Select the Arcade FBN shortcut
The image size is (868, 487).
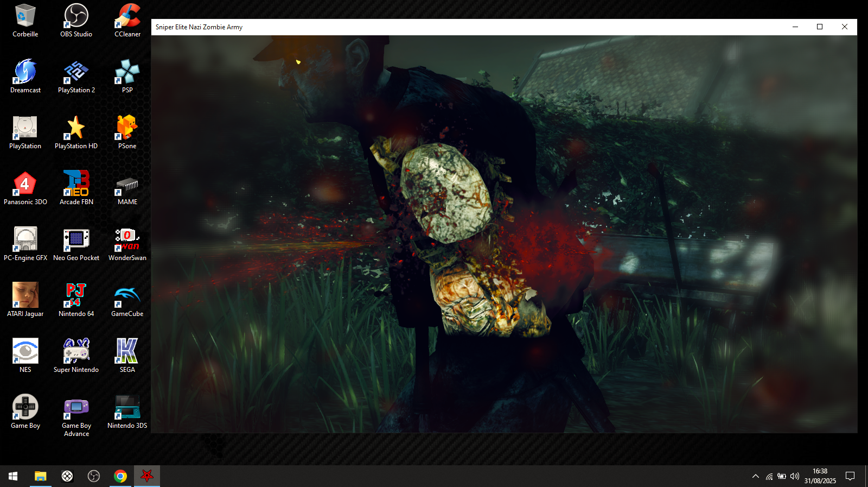point(76,188)
